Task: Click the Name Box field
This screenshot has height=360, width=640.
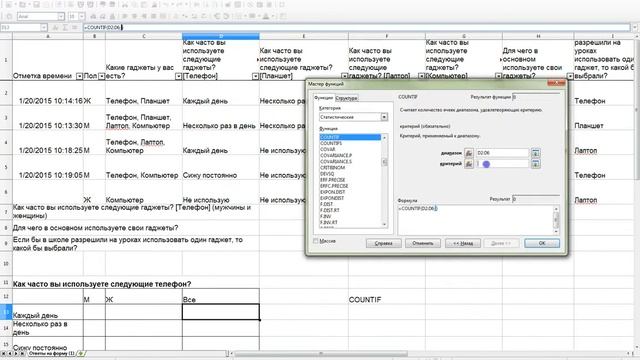Action: pyautogui.click(x=20, y=27)
